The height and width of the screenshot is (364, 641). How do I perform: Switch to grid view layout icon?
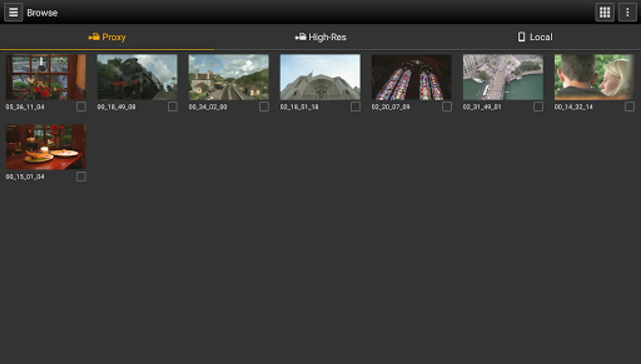pos(605,13)
